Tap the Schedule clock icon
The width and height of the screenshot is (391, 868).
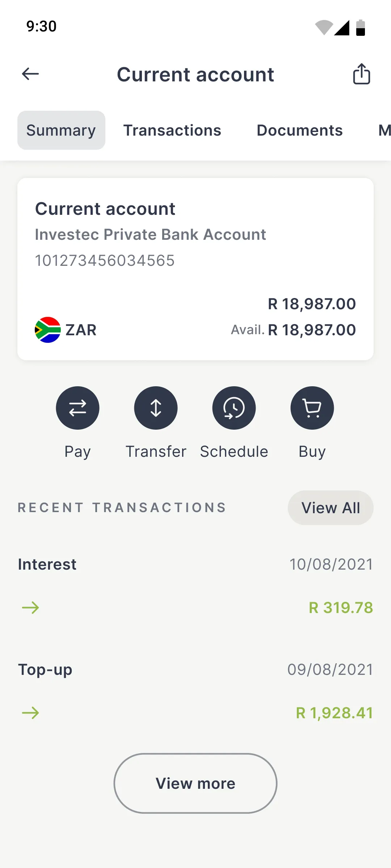coord(234,408)
